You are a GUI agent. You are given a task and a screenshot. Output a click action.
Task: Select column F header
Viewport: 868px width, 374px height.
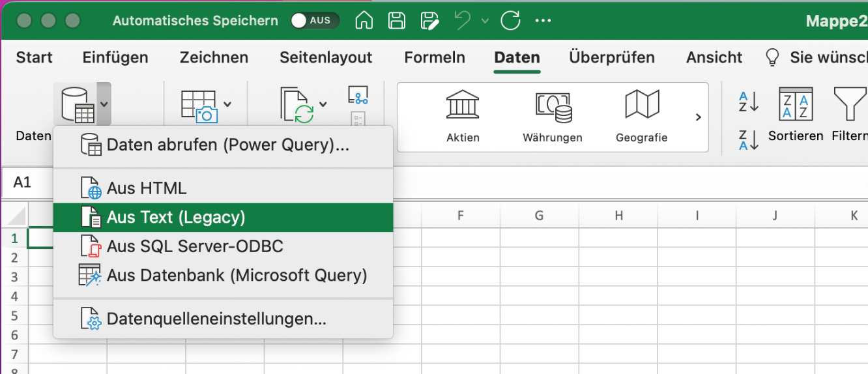pyautogui.click(x=461, y=215)
